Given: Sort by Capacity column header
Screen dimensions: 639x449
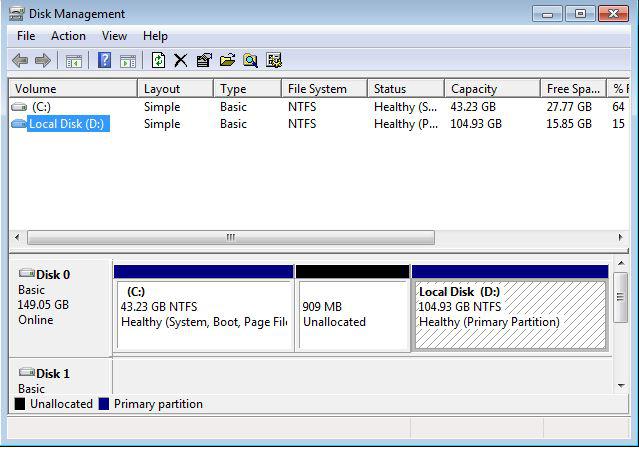Looking at the screenshot, I should [490, 89].
